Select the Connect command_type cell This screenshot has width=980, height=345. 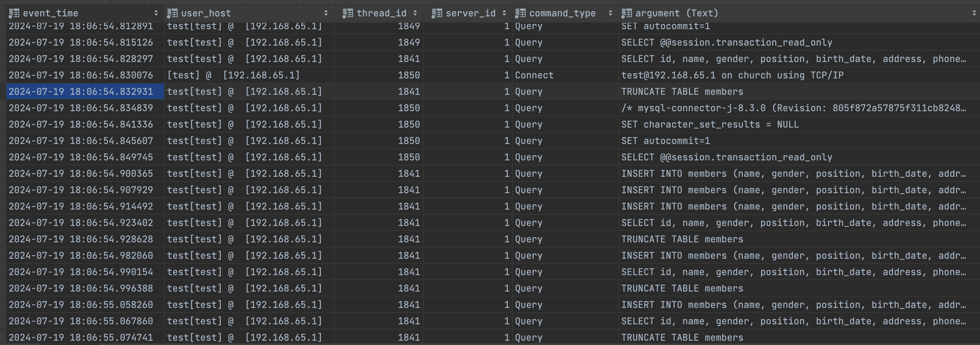click(x=565, y=75)
